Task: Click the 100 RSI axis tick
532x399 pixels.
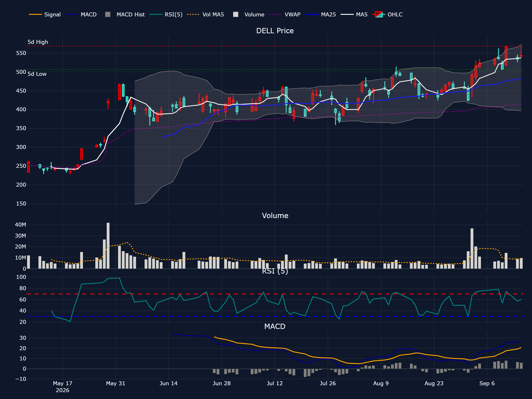Action: point(21,277)
